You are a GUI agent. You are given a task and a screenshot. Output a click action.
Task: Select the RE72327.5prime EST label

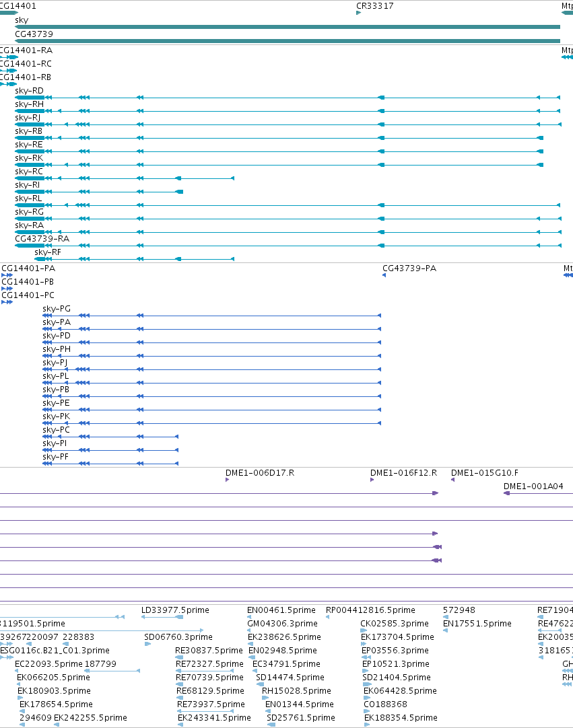[209, 664]
